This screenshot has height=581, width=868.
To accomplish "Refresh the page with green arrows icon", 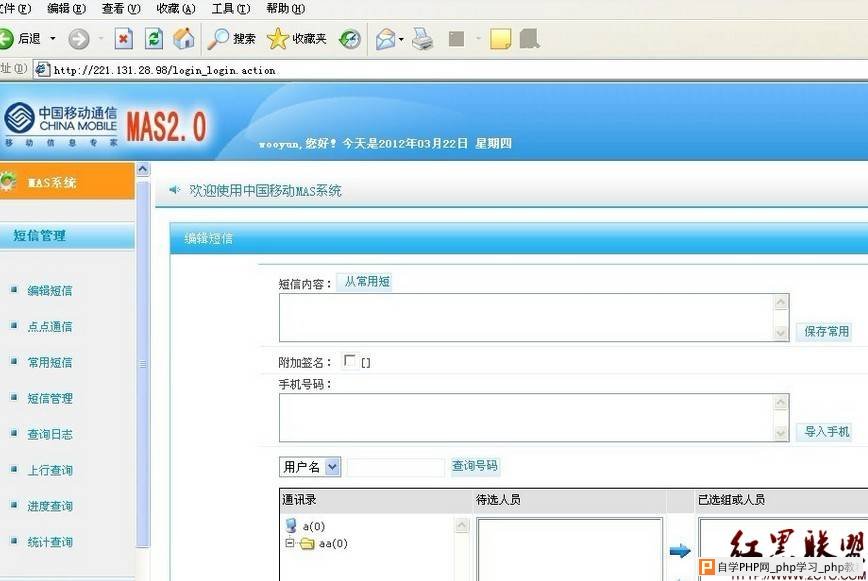I will tap(154, 39).
